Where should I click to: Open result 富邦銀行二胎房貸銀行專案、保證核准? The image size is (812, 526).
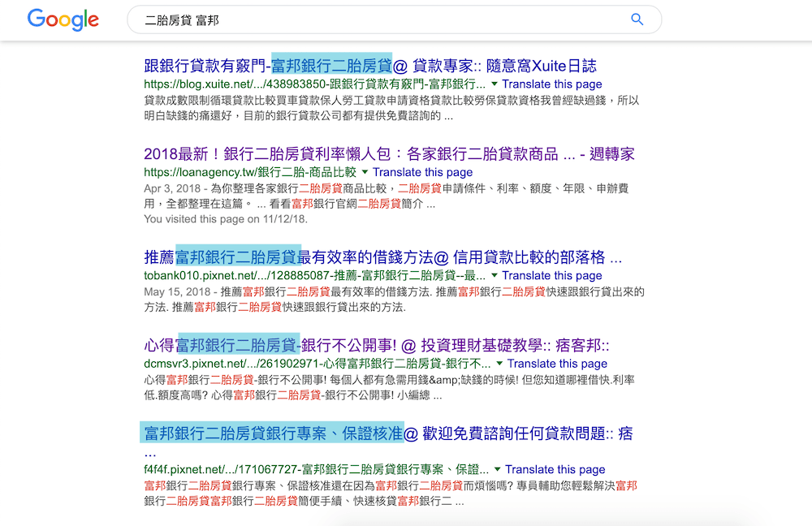388,433
